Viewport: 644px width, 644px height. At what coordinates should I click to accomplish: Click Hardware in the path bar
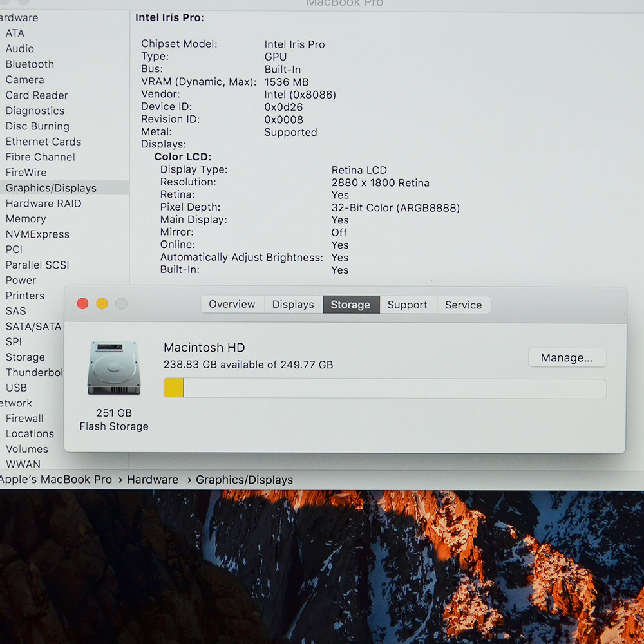tap(153, 480)
